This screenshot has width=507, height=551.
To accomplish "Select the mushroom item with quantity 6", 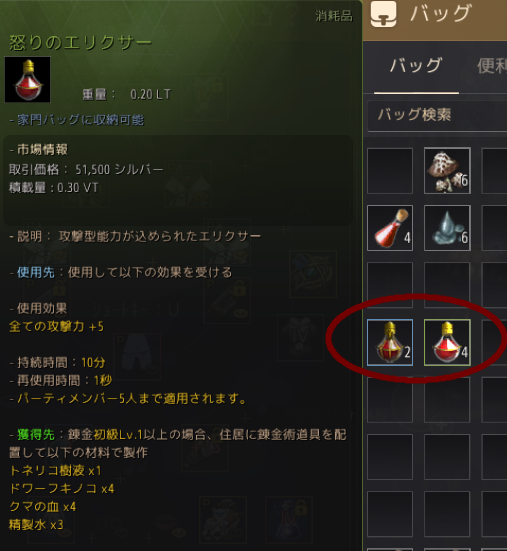I will (447, 171).
